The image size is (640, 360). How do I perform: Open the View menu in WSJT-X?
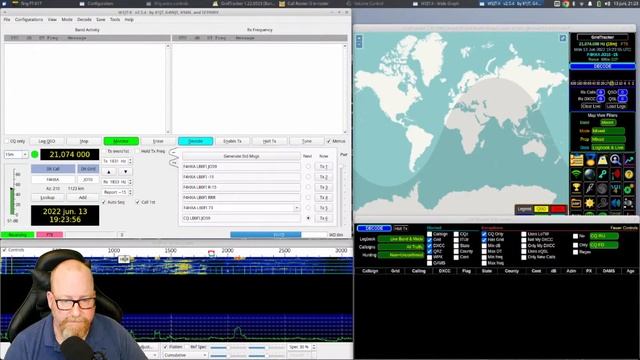coord(52,20)
